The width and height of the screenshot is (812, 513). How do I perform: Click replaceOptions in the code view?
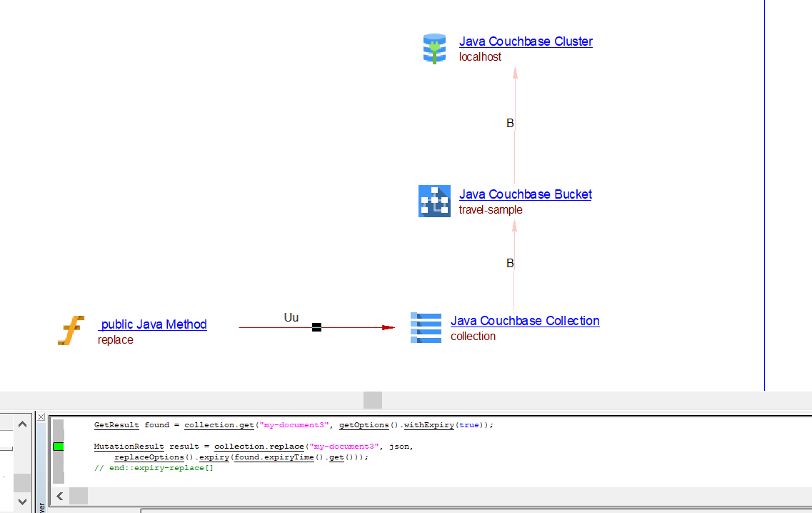click(x=149, y=457)
